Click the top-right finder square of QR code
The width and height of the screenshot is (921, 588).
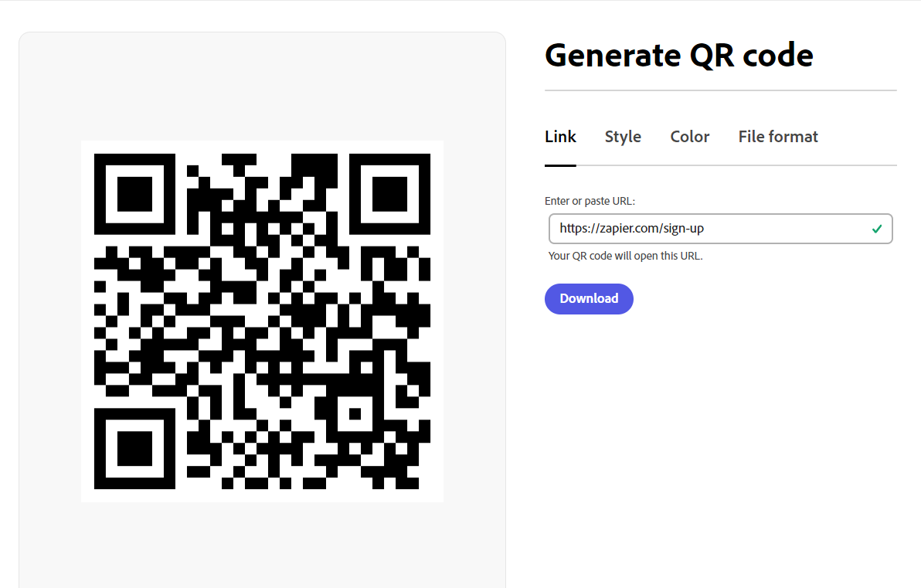point(389,195)
